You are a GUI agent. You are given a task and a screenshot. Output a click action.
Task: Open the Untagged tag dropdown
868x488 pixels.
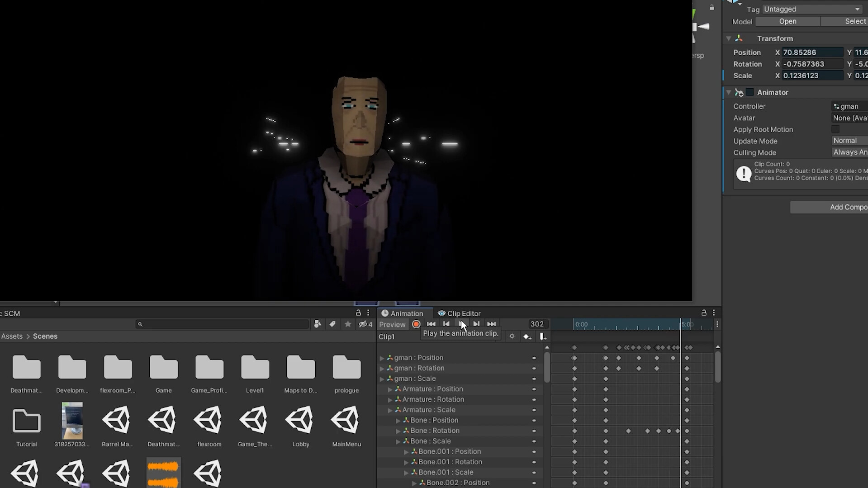pyautogui.click(x=812, y=9)
